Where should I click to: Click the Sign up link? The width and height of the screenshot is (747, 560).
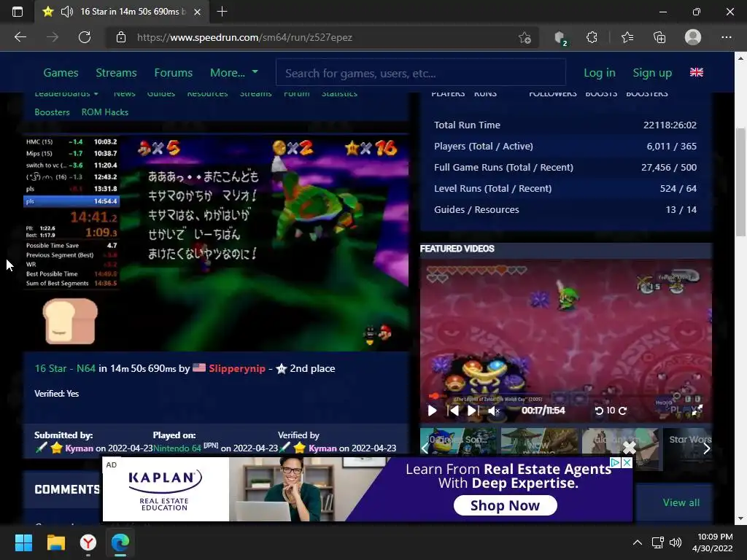[x=652, y=73]
